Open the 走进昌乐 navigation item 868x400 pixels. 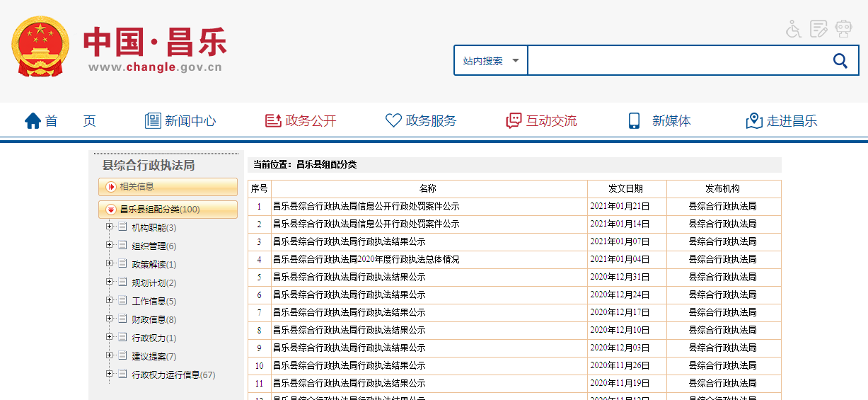coord(782,121)
